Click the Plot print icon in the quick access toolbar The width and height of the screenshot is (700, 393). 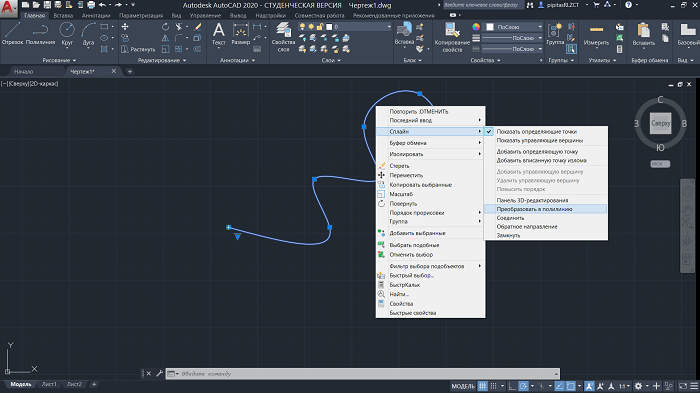click(91, 5)
